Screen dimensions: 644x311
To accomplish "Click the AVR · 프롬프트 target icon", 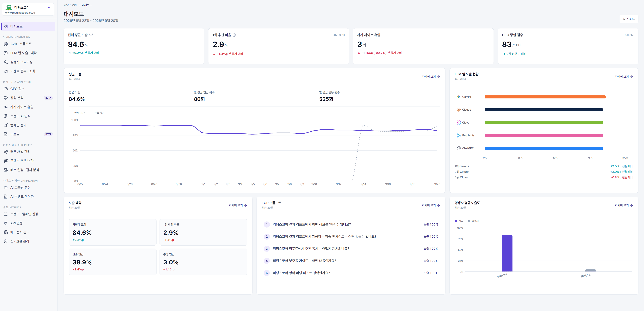I will 6,44.
